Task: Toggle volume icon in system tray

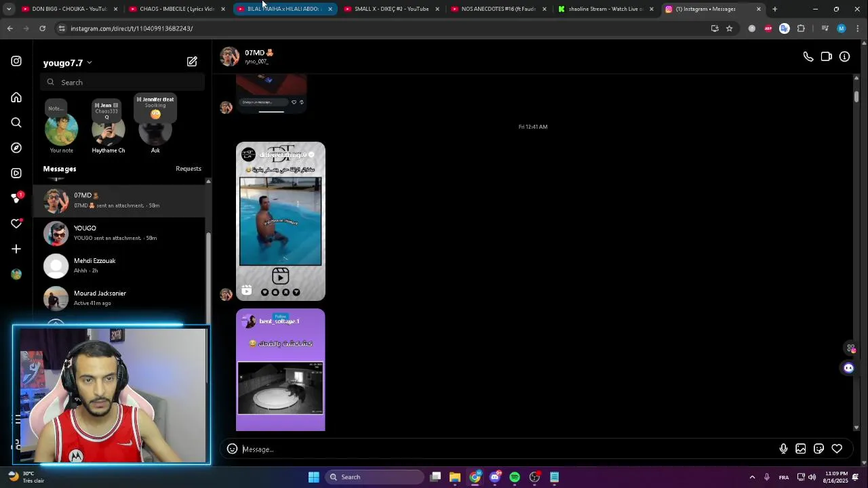Action: tap(812, 477)
